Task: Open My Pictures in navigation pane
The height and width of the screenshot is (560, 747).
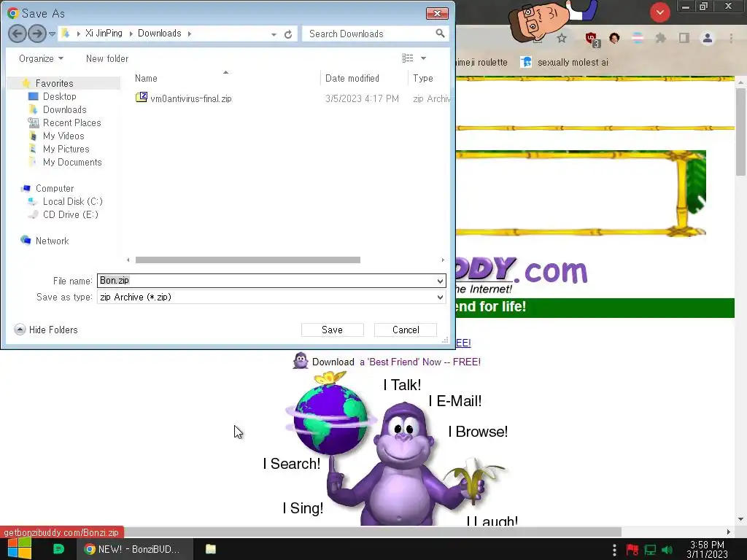Action: pos(66,149)
